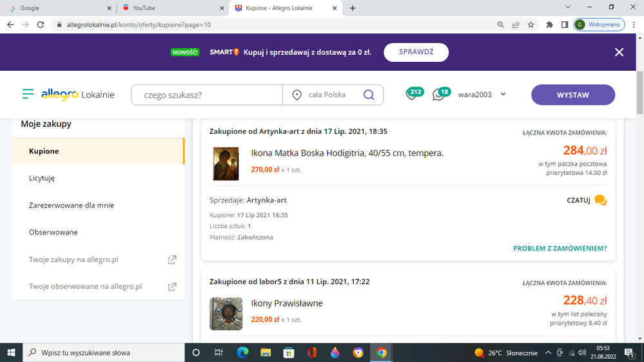This screenshot has height=362, width=644.
Task: Click the volume speaker tray icon
Action: click(x=582, y=352)
